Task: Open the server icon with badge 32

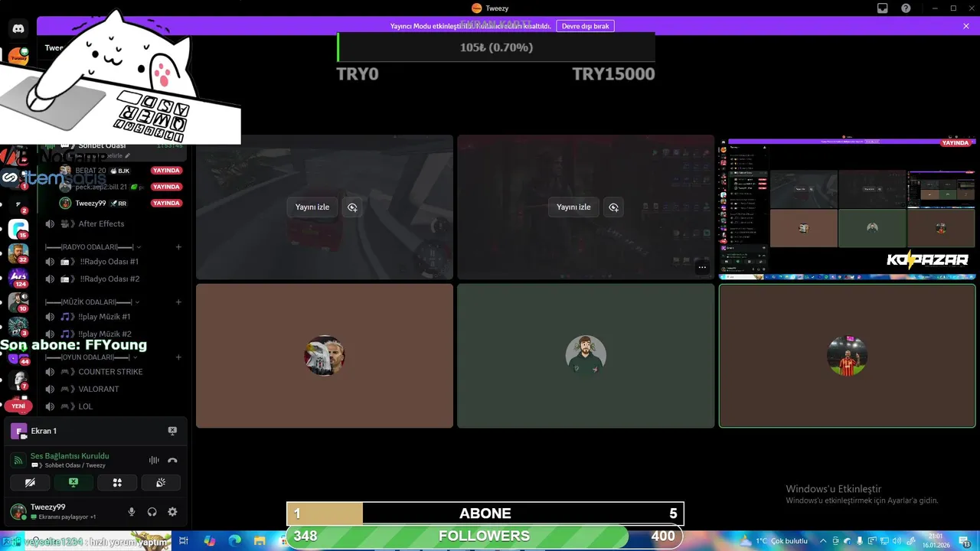Action: [18, 253]
